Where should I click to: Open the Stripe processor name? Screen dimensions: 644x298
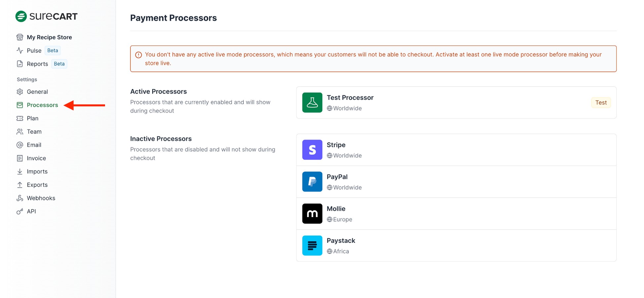[x=336, y=145]
